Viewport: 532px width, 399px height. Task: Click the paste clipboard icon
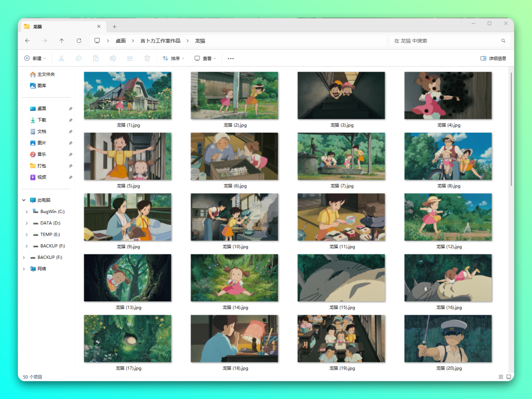pyautogui.click(x=96, y=58)
